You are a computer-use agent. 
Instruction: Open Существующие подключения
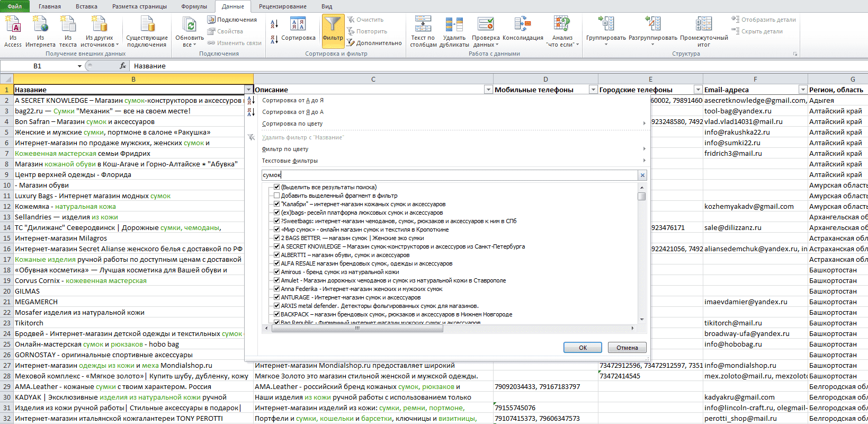(147, 32)
